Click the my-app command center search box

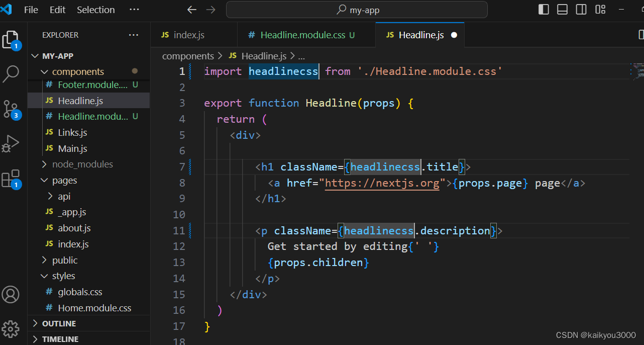tap(357, 10)
